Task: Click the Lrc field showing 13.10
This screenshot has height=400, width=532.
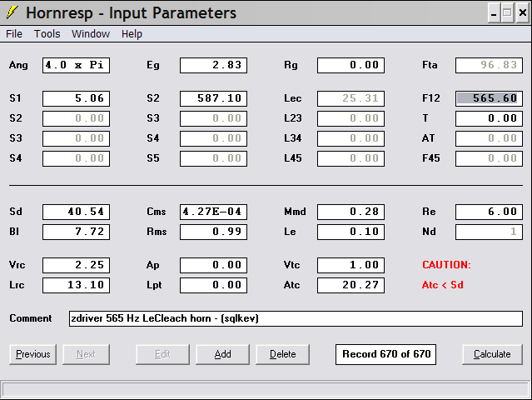Action: click(76, 285)
